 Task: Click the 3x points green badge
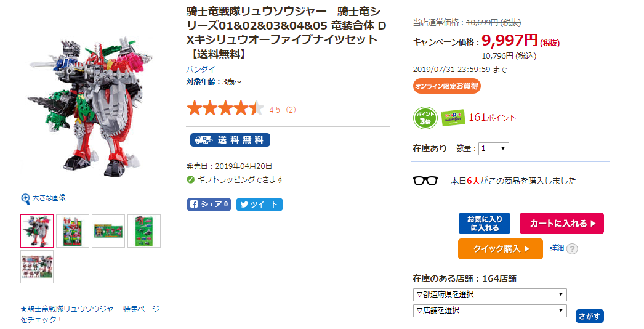tap(425, 118)
